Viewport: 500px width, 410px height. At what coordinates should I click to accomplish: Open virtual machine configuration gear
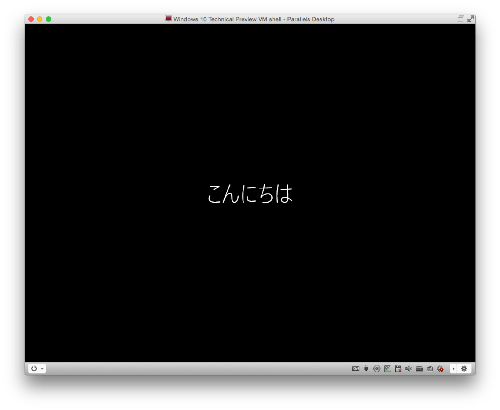(x=464, y=368)
